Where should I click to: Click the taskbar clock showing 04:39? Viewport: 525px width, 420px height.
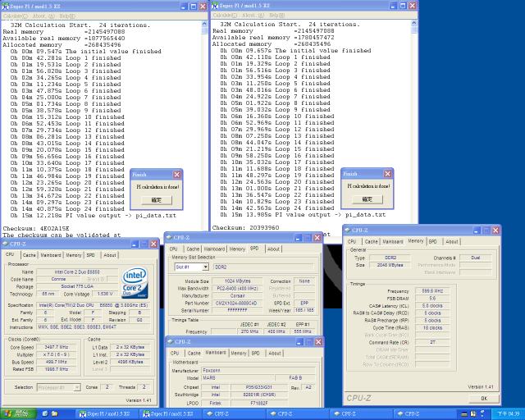pyautogui.click(x=509, y=414)
